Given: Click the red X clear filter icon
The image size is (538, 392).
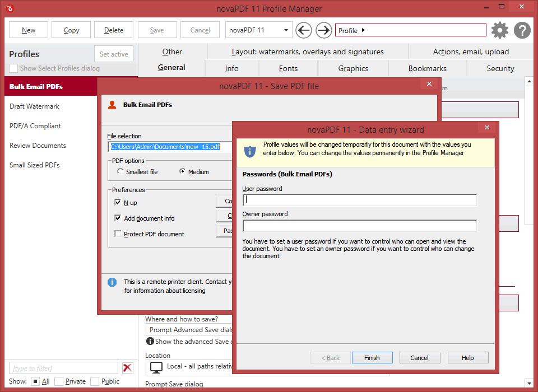Looking at the screenshot, I should [127, 368].
